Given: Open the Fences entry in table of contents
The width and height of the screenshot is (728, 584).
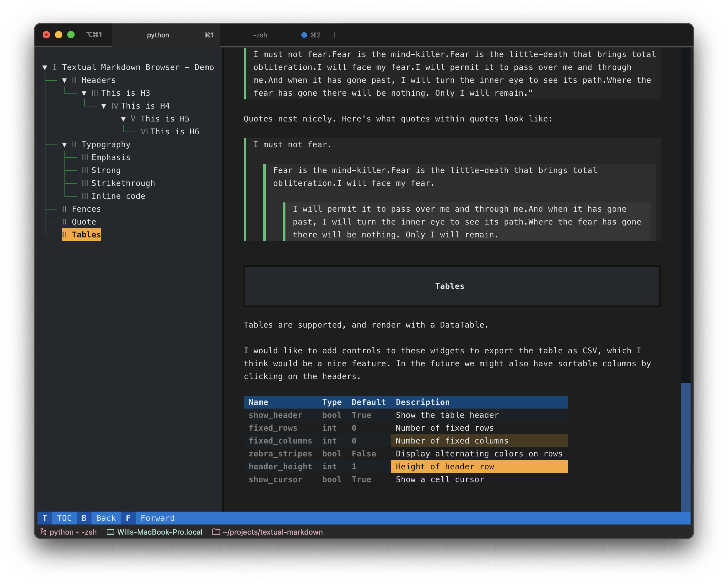Looking at the screenshot, I should point(81,209).
